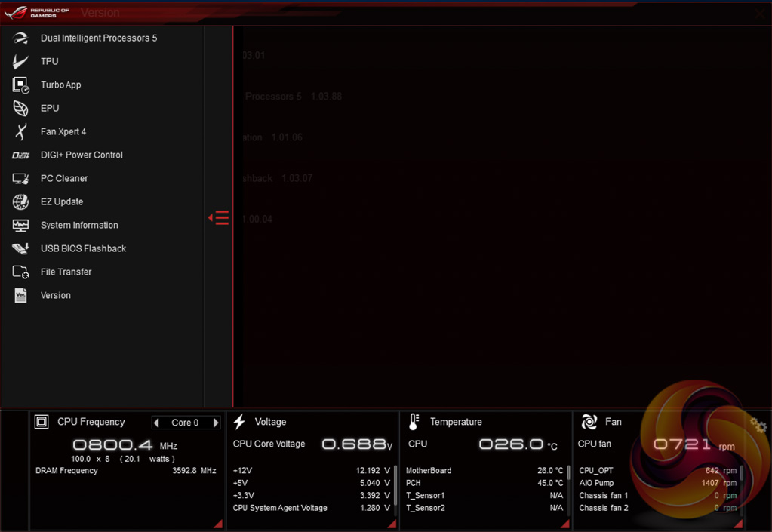Screen dimensions: 772x532
Task: Click the Chassis fan 1 row
Action: 658,495
